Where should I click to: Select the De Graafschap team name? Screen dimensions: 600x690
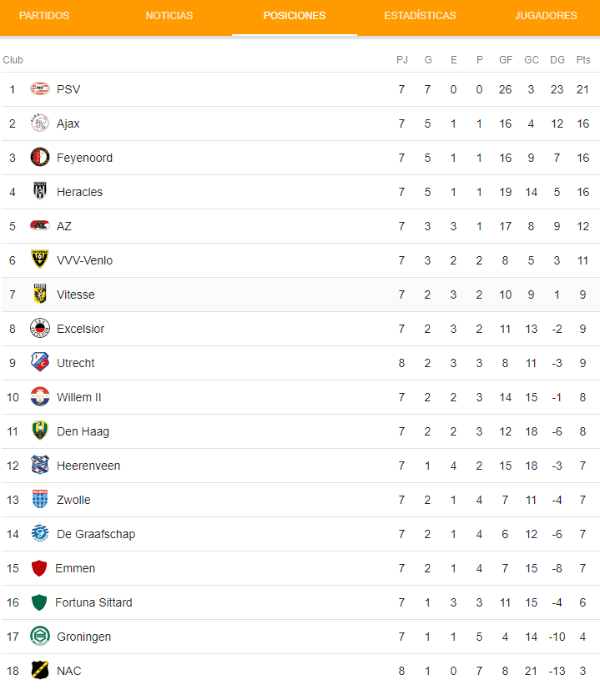point(96,534)
